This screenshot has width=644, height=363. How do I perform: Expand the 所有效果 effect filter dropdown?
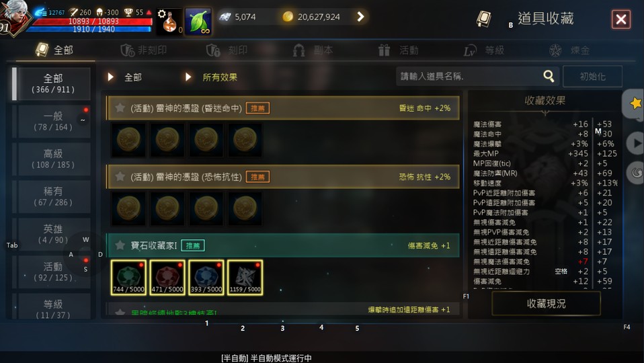click(211, 77)
